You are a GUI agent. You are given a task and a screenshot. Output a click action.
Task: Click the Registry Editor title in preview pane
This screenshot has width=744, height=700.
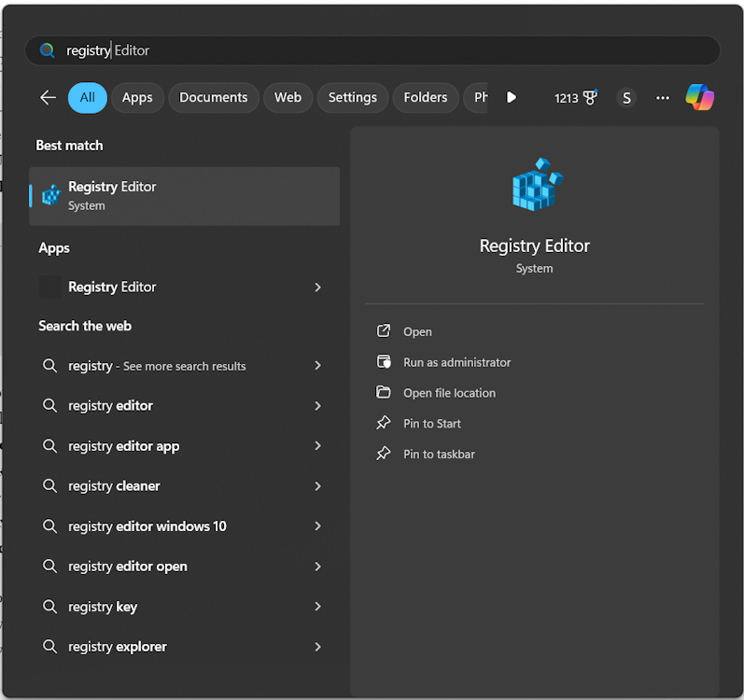pyautogui.click(x=534, y=245)
